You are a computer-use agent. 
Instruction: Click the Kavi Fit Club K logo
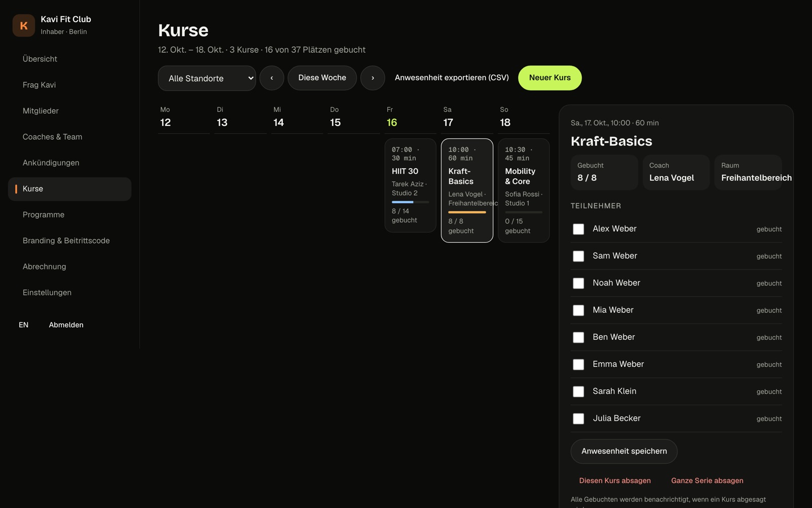tap(23, 25)
